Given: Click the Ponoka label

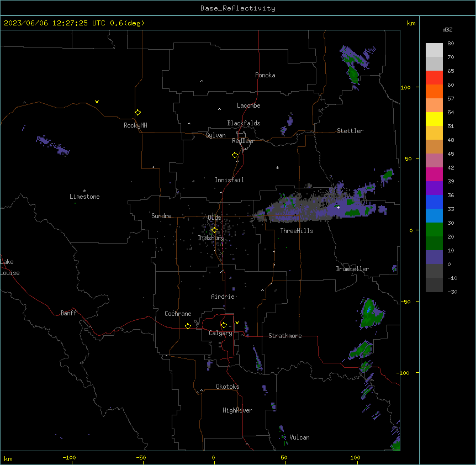Looking at the screenshot, I should click(x=265, y=75).
